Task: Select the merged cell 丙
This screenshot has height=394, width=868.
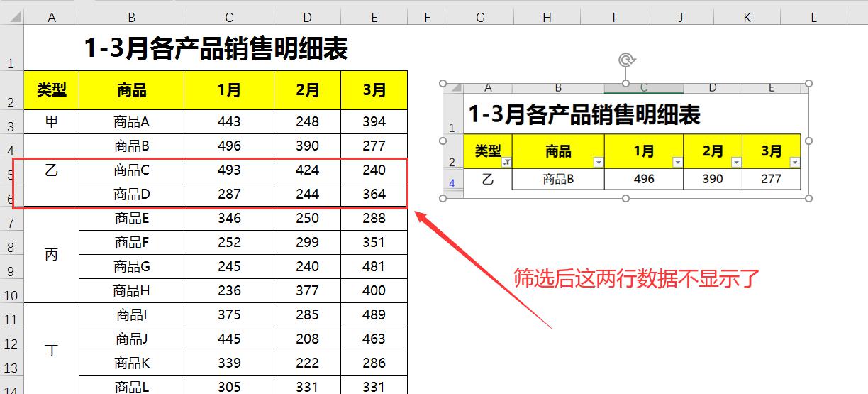Action: click(52, 255)
